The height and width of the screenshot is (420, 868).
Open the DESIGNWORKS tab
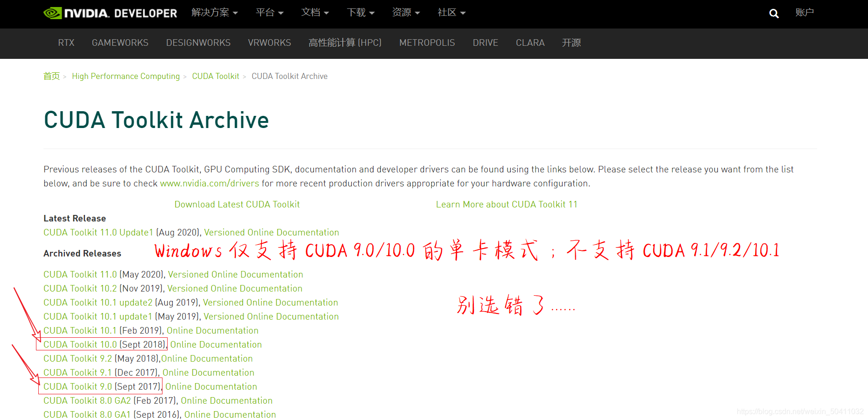click(198, 43)
